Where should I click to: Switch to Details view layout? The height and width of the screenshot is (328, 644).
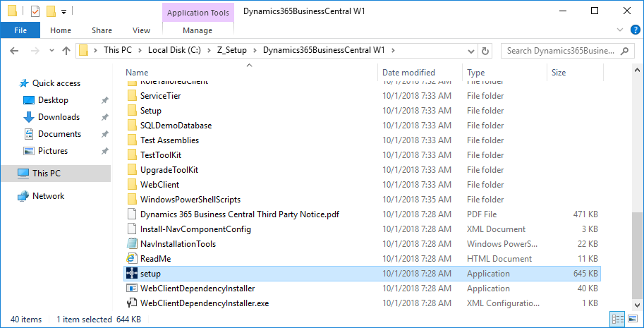(617, 319)
